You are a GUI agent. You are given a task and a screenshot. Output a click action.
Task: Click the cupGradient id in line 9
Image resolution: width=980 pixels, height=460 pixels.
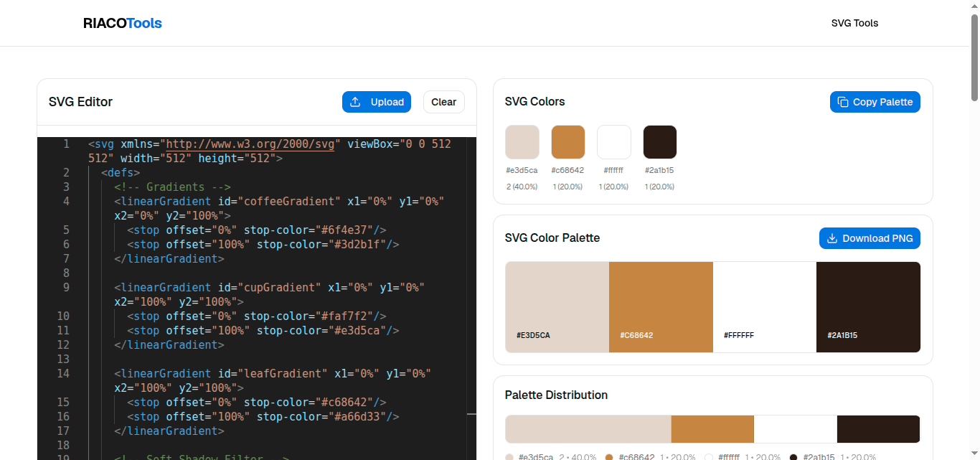283,287
